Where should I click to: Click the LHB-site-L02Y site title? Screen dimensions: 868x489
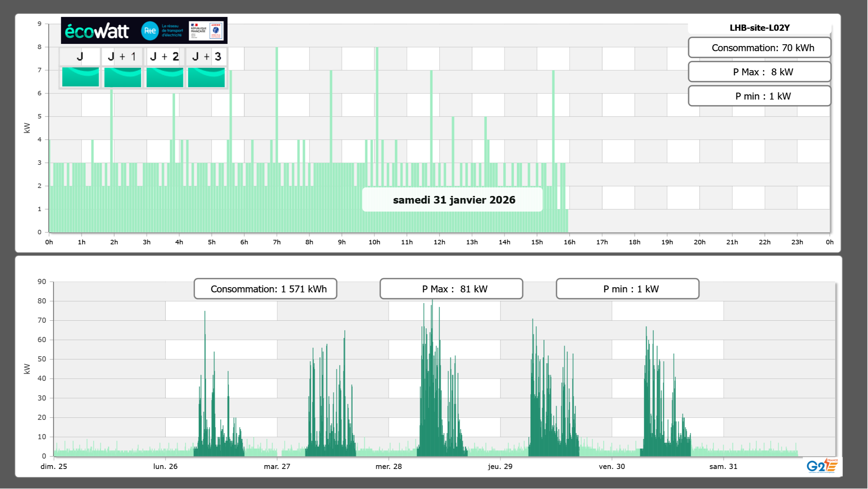pyautogui.click(x=759, y=28)
